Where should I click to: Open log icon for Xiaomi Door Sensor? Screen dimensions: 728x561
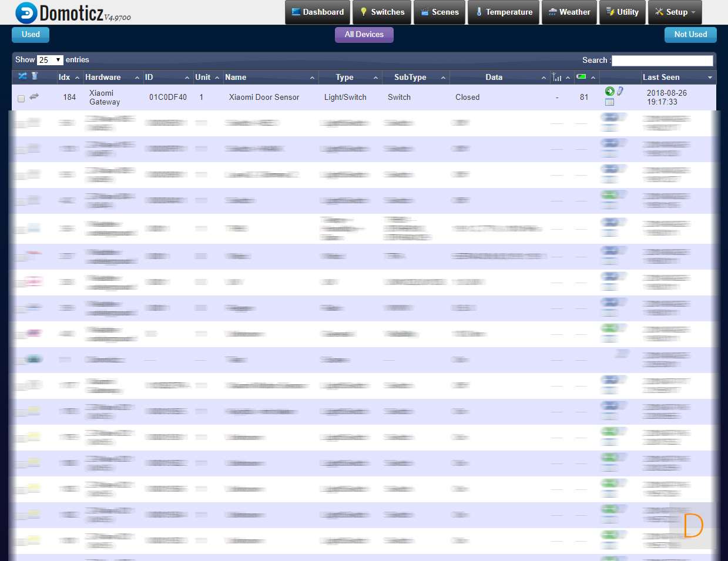pyautogui.click(x=609, y=102)
